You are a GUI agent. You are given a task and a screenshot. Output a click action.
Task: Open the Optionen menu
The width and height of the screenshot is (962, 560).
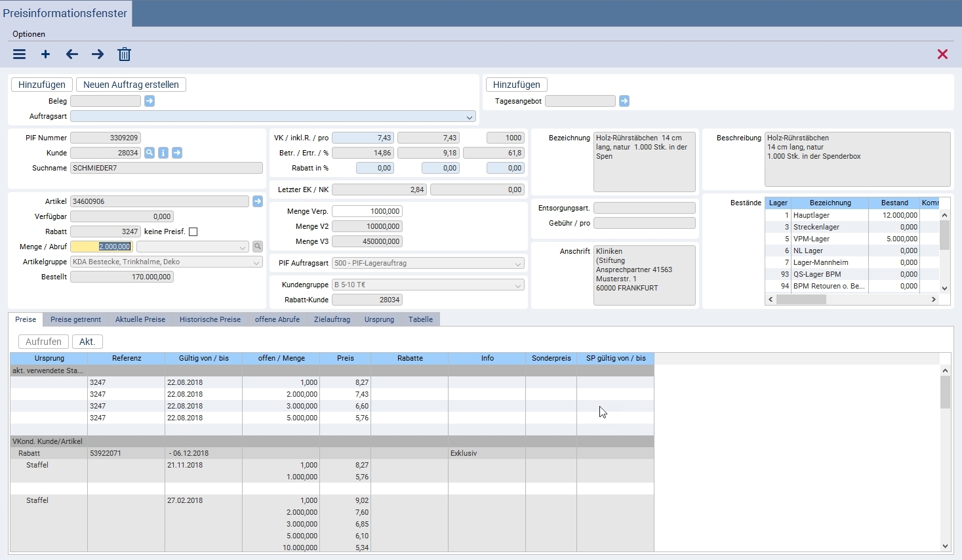click(x=29, y=34)
